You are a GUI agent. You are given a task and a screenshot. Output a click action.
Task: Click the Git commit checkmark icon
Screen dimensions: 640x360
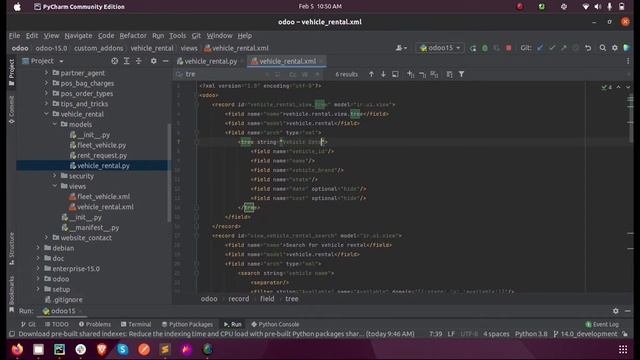click(x=552, y=48)
